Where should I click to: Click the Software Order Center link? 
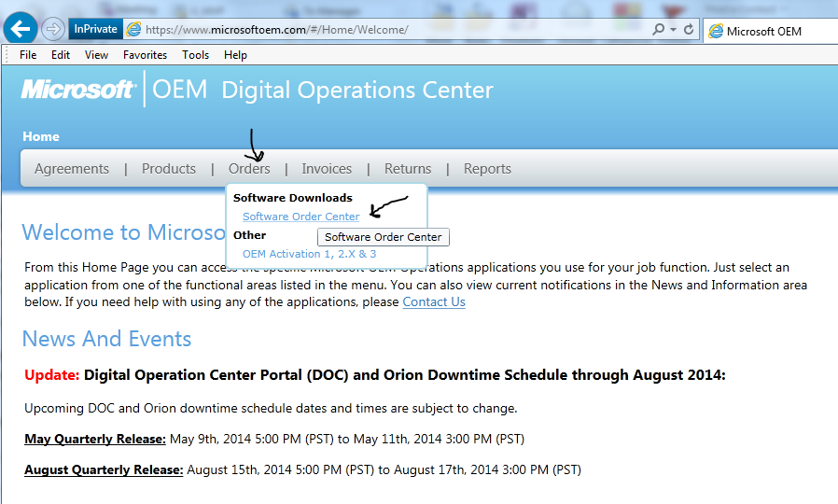300,217
